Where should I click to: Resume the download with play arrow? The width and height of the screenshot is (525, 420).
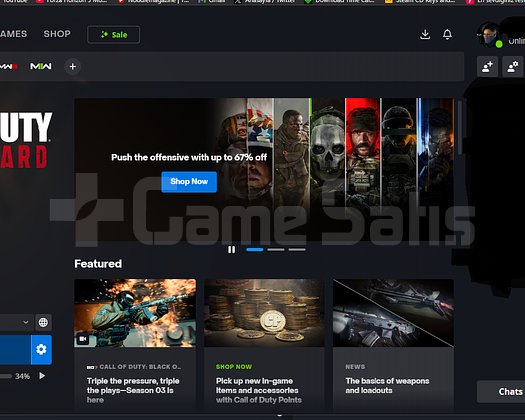tap(42, 376)
